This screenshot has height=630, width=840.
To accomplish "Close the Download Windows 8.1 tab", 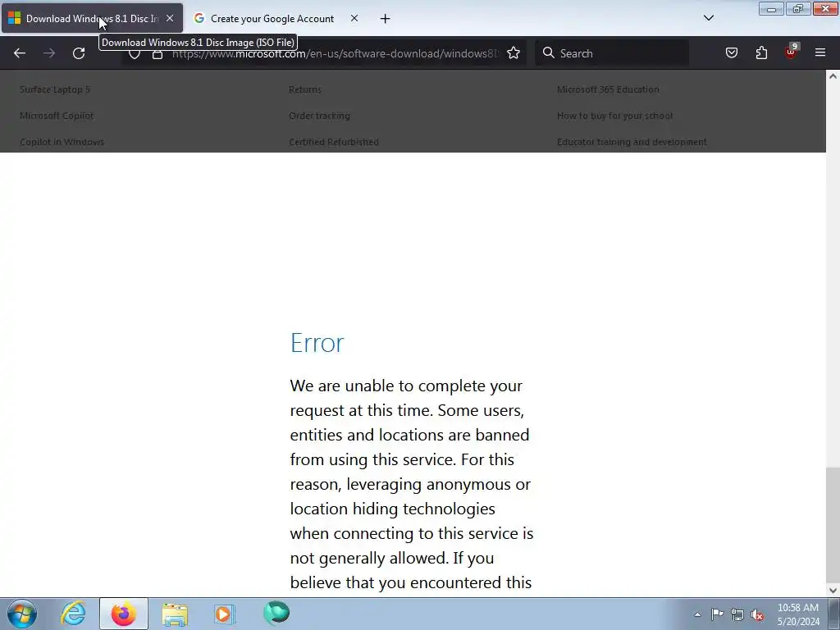I will point(170,18).
